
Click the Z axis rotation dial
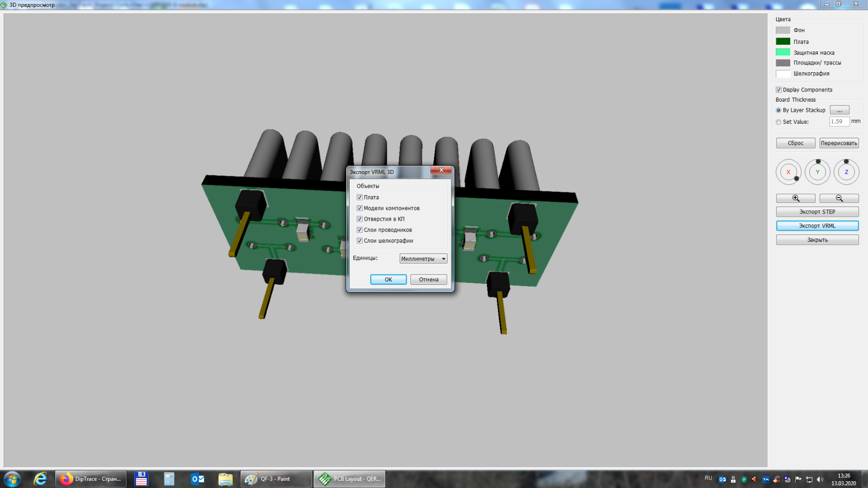tap(846, 172)
